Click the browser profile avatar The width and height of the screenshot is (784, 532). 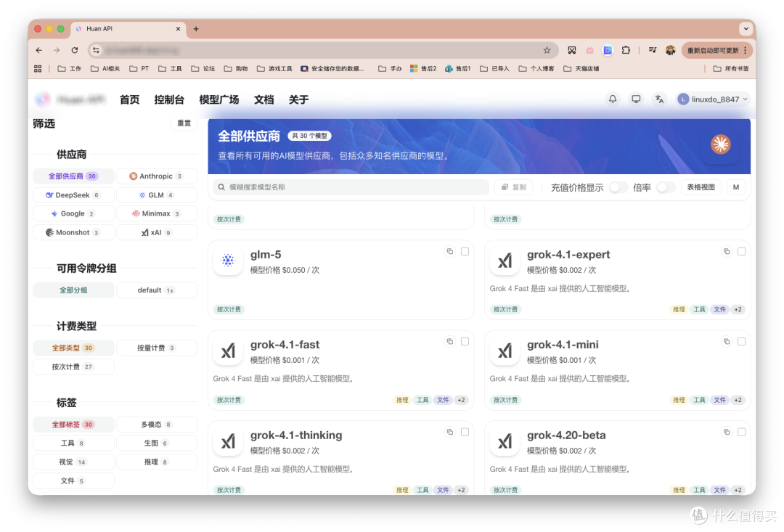click(x=671, y=50)
